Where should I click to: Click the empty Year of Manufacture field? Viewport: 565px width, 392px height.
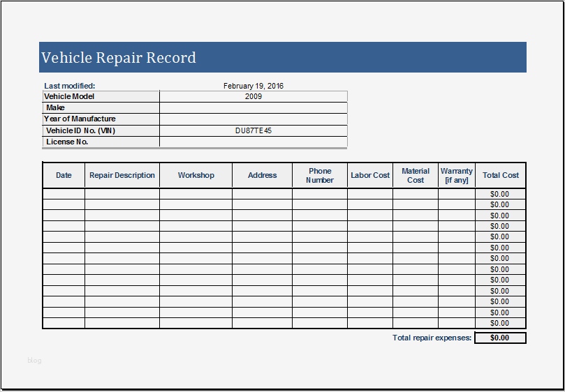(254, 119)
